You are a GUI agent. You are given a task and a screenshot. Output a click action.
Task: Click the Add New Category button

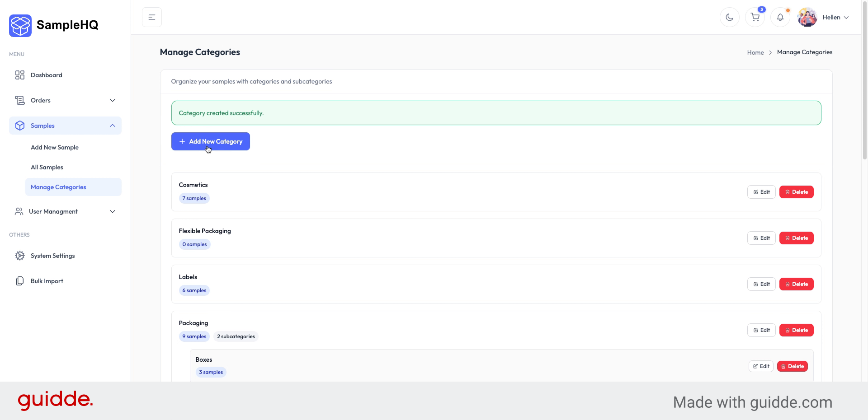[211, 141]
